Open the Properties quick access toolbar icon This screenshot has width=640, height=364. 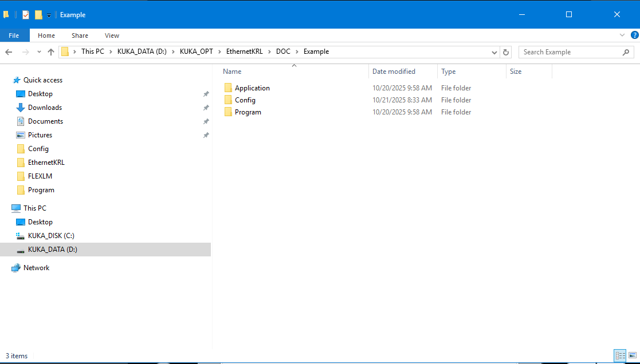(x=26, y=15)
